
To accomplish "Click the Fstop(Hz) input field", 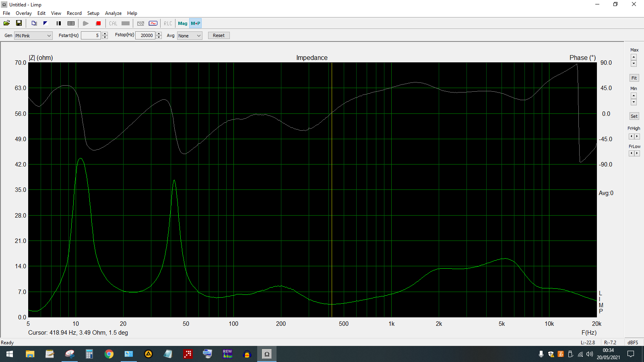I will 145,35.
